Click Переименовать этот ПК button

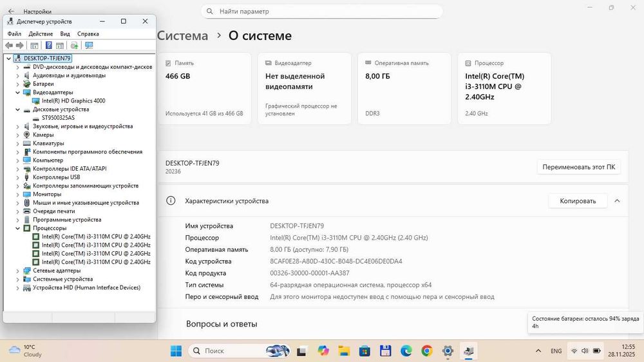[x=579, y=167]
